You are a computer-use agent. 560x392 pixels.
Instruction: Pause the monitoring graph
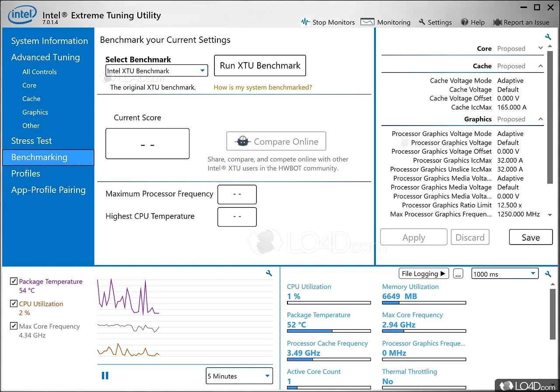click(105, 375)
